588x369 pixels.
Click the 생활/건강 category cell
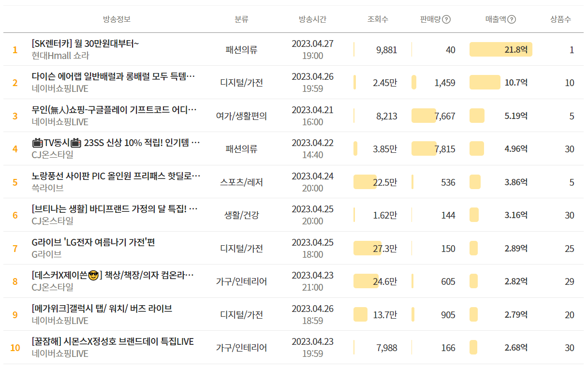241,215
